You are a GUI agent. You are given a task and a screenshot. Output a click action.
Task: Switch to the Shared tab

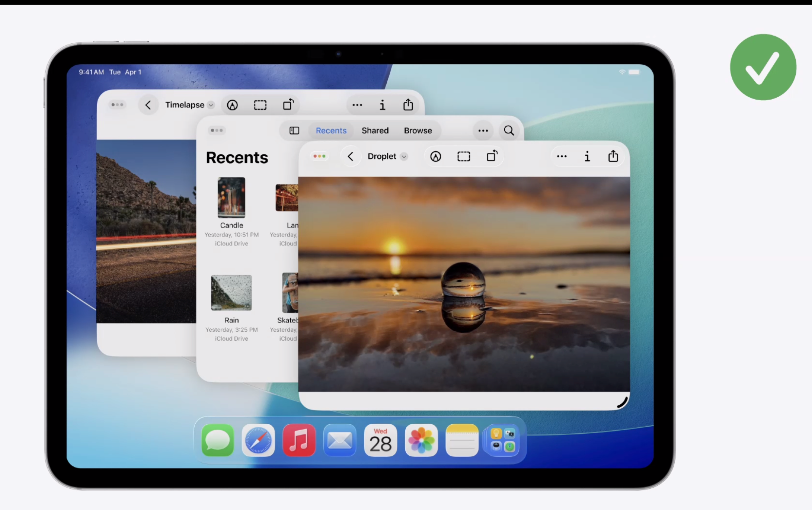click(375, 130)
